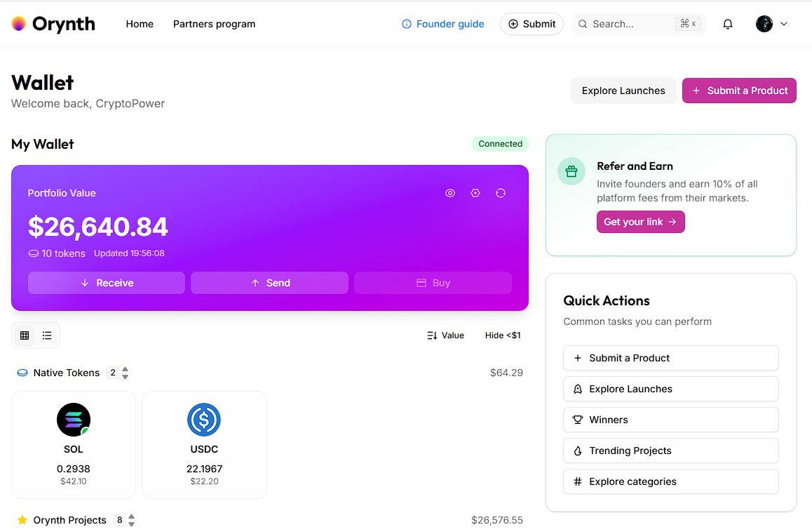Open the Founder guide link
Image resolution: width=812 pixels, height=532 pixels.
(442, 24)
